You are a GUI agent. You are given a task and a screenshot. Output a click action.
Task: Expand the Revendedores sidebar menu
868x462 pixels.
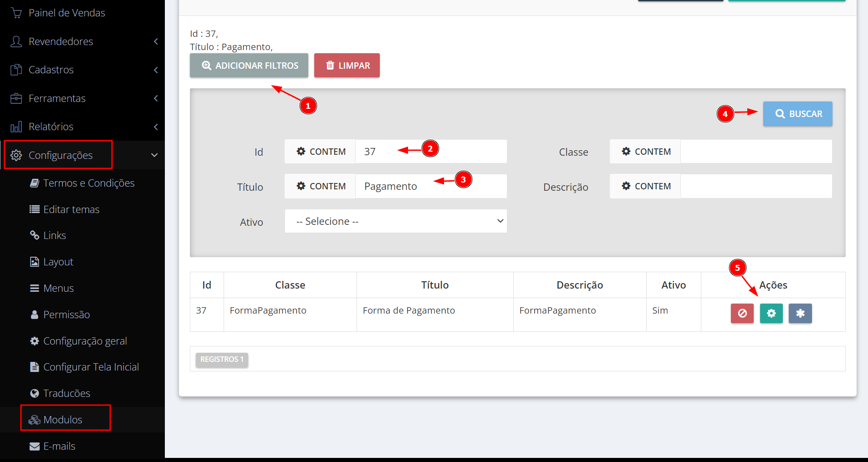click(x=82, y=41)
